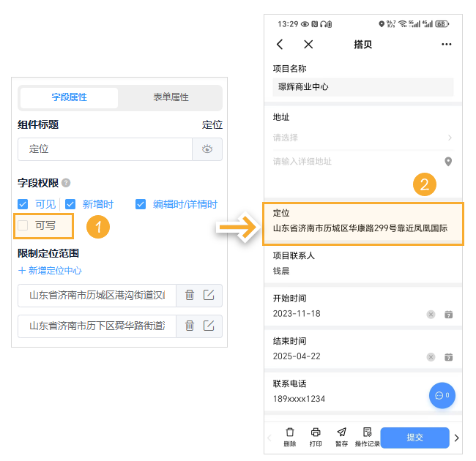Screen dimensions: 476x461
Task: Delete the 历下区舜华路街道 location center
Action: pyautogui.click(x=190, y=326)
